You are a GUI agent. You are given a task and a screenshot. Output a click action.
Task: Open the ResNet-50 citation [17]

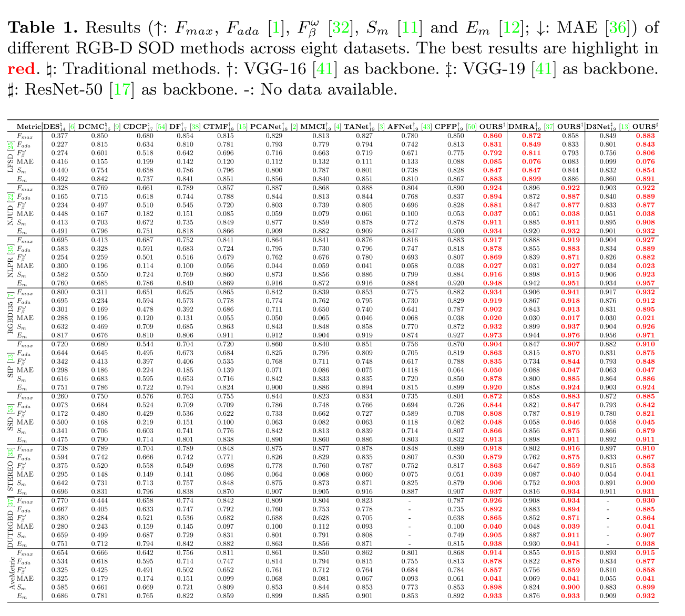[x=121, y=89]
